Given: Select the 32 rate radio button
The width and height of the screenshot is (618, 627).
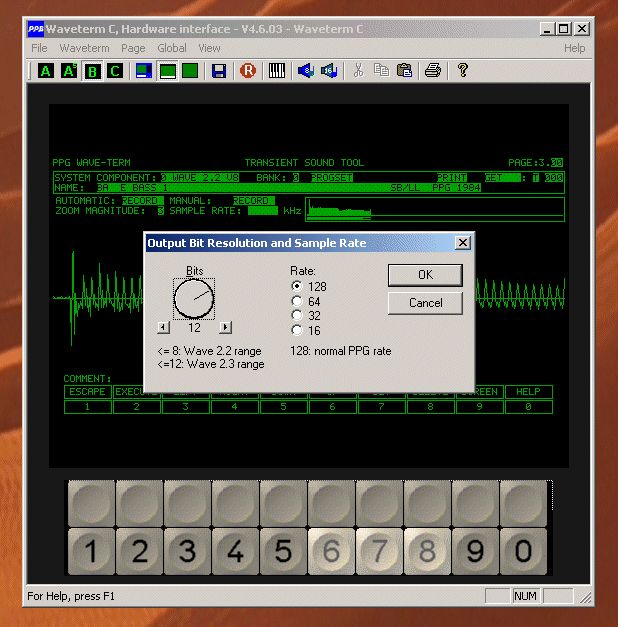Looking at the screenshot, I should [x=297, y=315].
